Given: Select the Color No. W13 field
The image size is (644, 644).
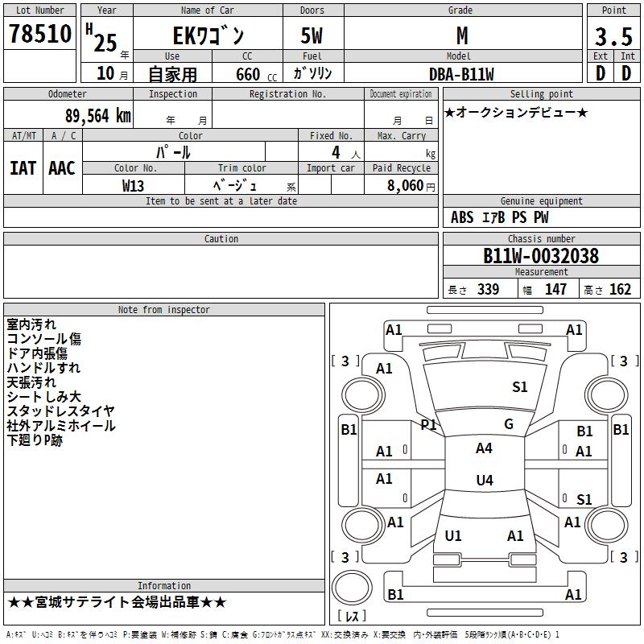Looking at the screenshot, I should point(134,185).
